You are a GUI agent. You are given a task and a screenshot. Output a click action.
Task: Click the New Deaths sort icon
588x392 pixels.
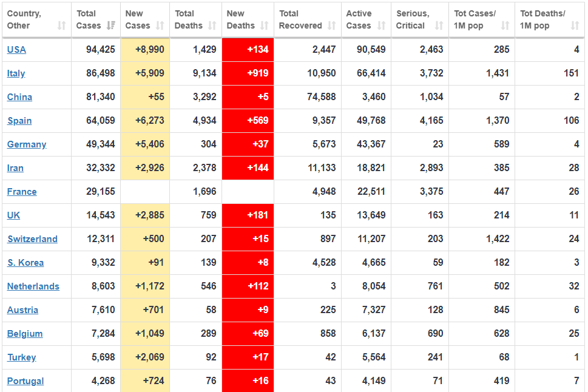tap(265, 25)
